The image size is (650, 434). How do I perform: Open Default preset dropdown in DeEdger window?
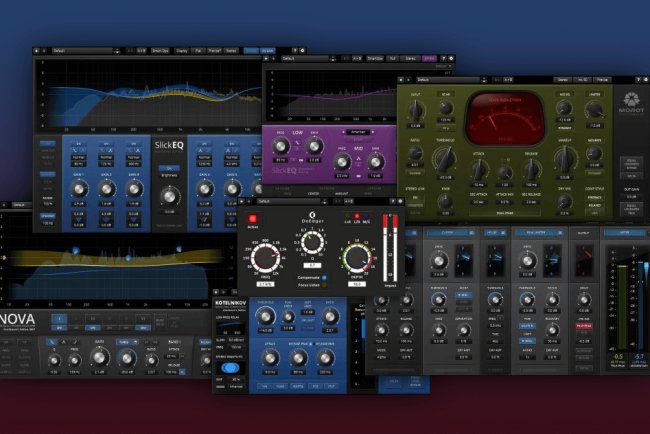[289, 201]
